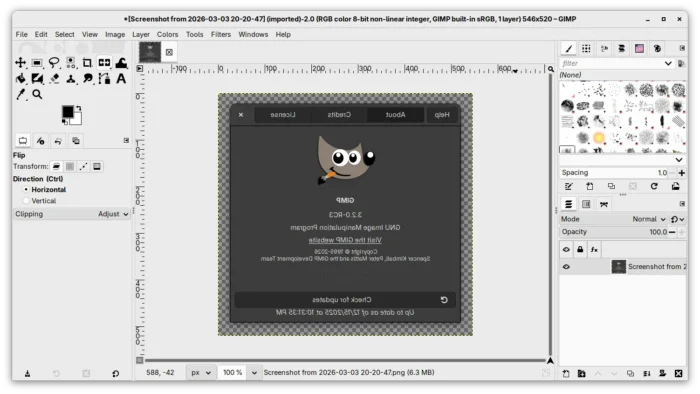This screenshot has height=394, width=700.
Task: Select the Eraser tool
Action: [x=54, y=79]
